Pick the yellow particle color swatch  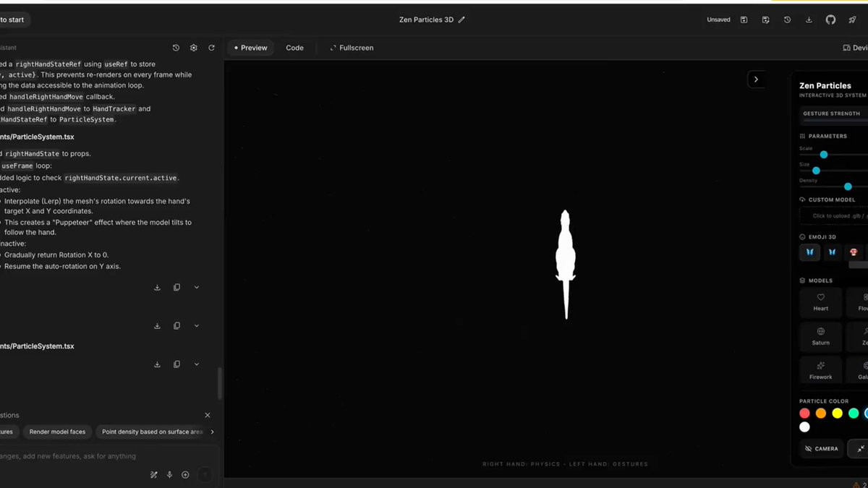[837, 413]
